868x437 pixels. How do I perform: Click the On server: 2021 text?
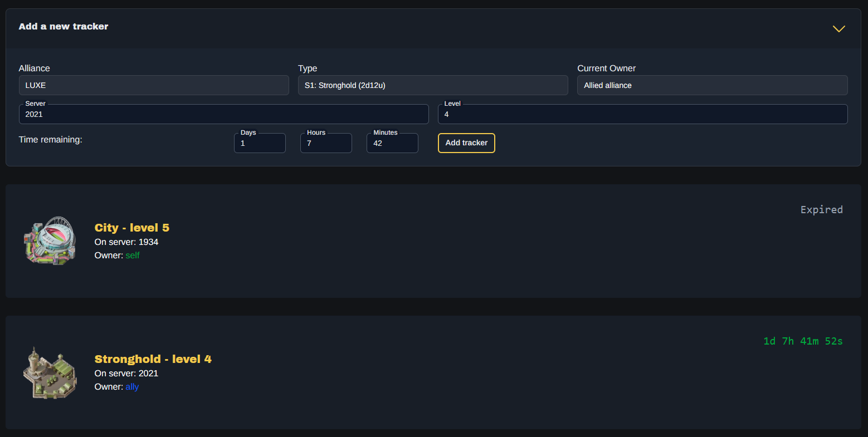126,374
